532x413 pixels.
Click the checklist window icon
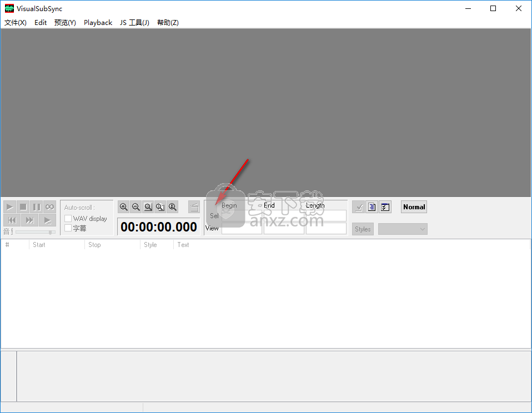[x=385, y=207]
